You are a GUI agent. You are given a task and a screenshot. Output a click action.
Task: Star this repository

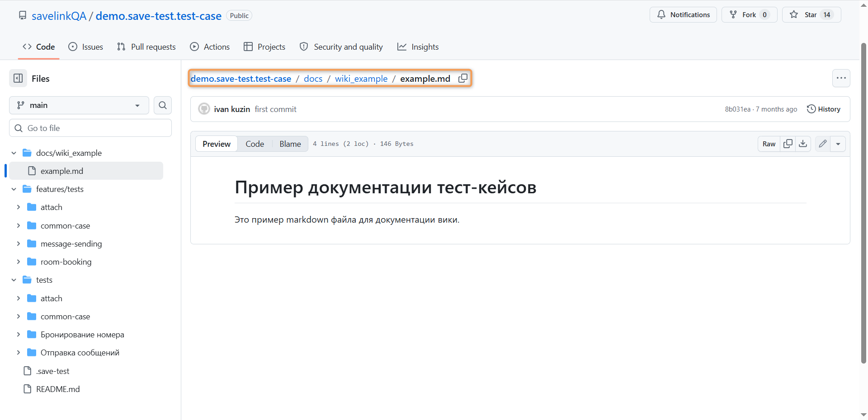(811, 14)
